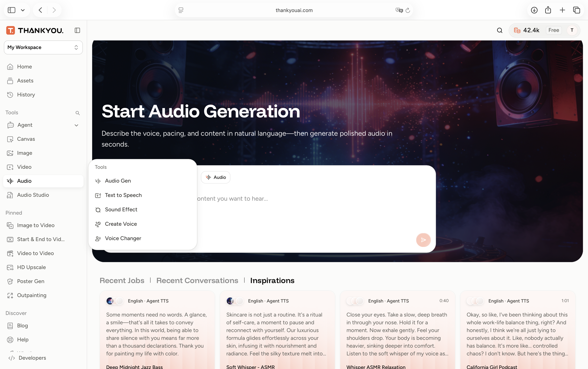Open the Safari sidebar dropdown arrow

23,10
